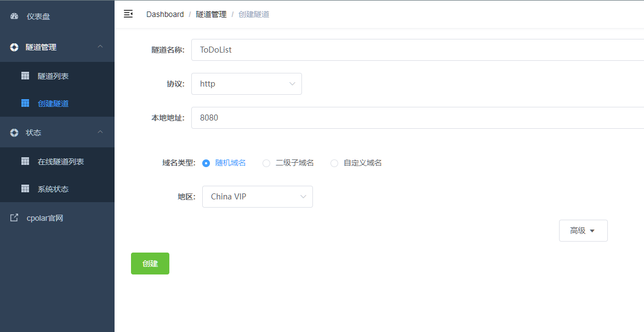Open the 协议 http dropdown
Image resolution: width=644 pixels, height=332 pixels.
pos(247,84)
